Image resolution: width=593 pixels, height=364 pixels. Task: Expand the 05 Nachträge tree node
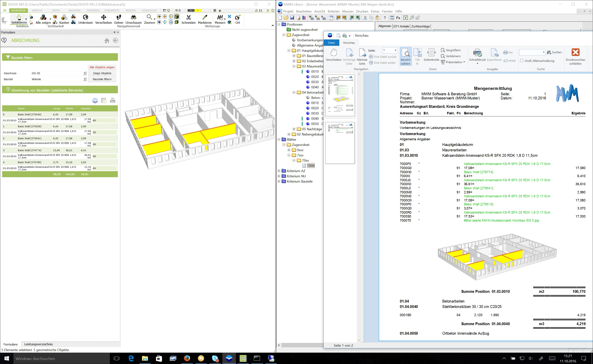pyautogui.click(x=294, y=129)
